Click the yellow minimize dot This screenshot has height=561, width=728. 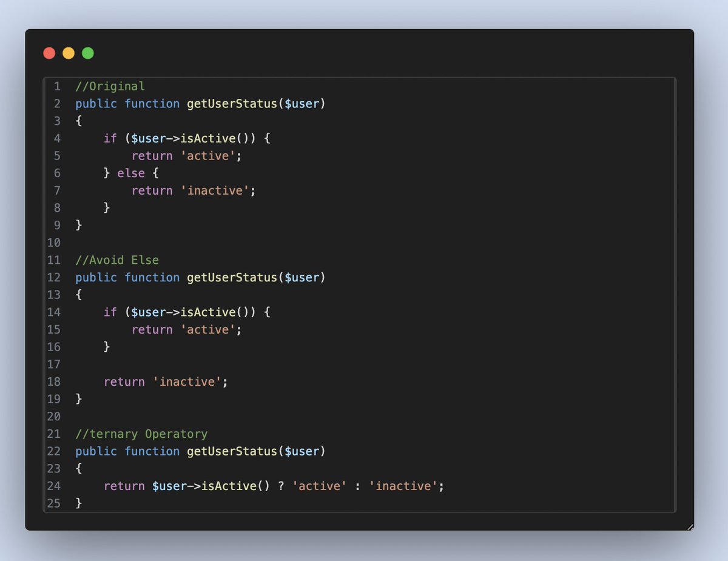point(69,53)
